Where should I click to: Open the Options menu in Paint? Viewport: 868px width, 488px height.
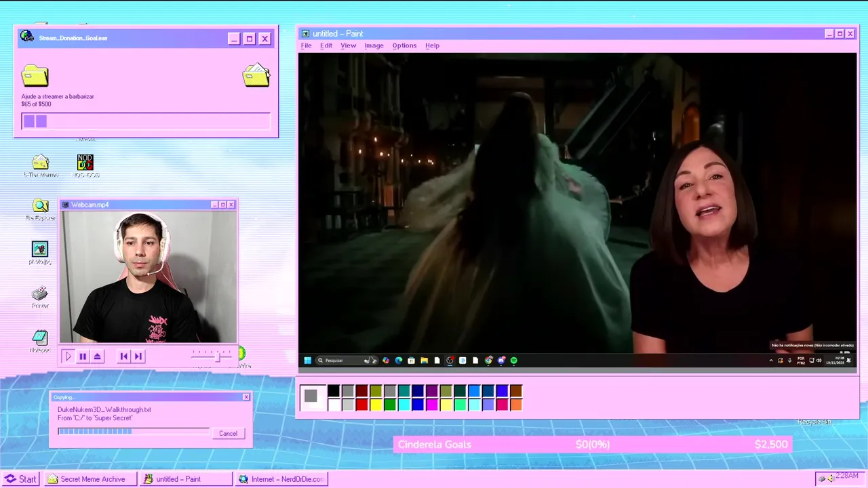[x=404, y=45]
